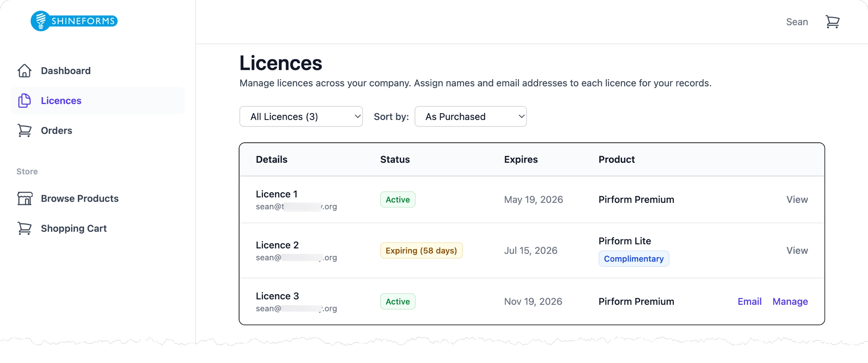868x363 pixels.
Task: Click the Shineforms logo
Action: tap(74, 21)
